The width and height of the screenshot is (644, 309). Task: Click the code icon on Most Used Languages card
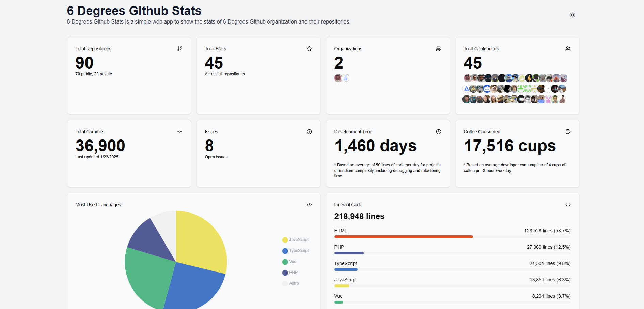click(x=309, y=204)
